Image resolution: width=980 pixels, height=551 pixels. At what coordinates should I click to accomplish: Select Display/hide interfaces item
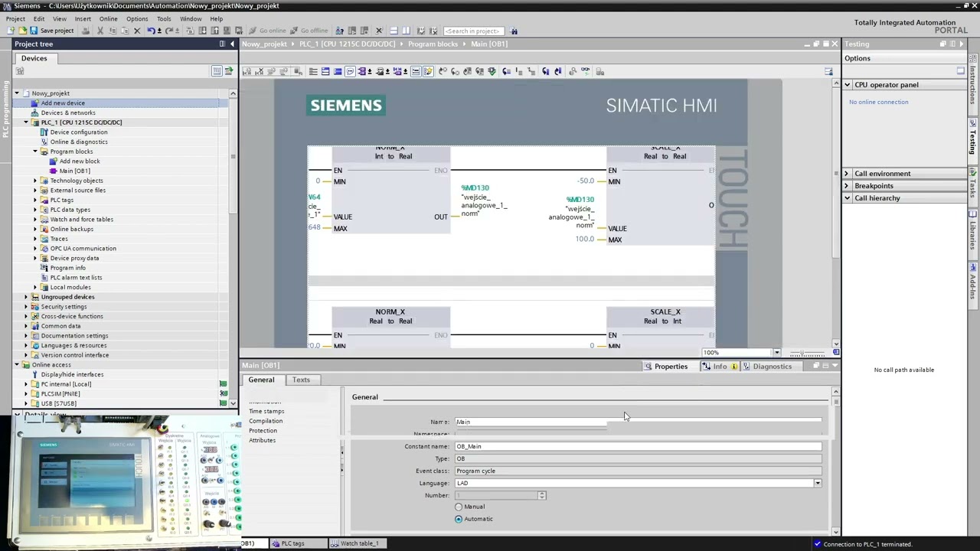(72, 374)
